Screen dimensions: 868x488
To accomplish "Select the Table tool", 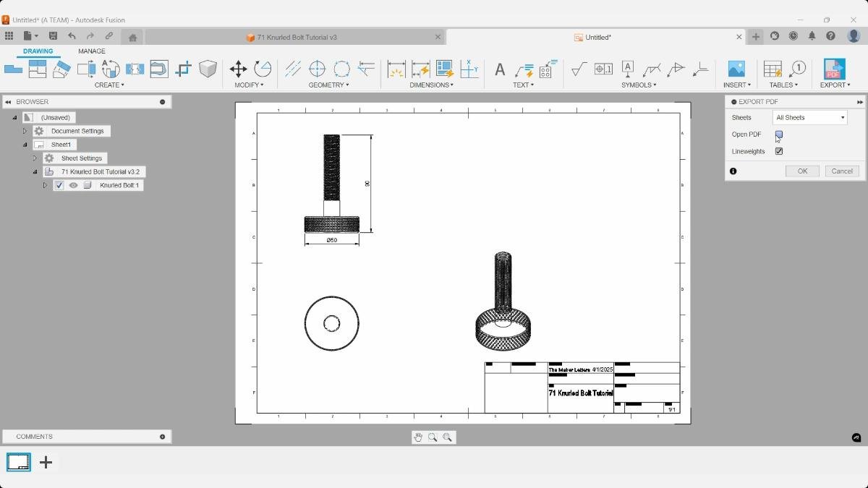I will click(x=773, y=69).
